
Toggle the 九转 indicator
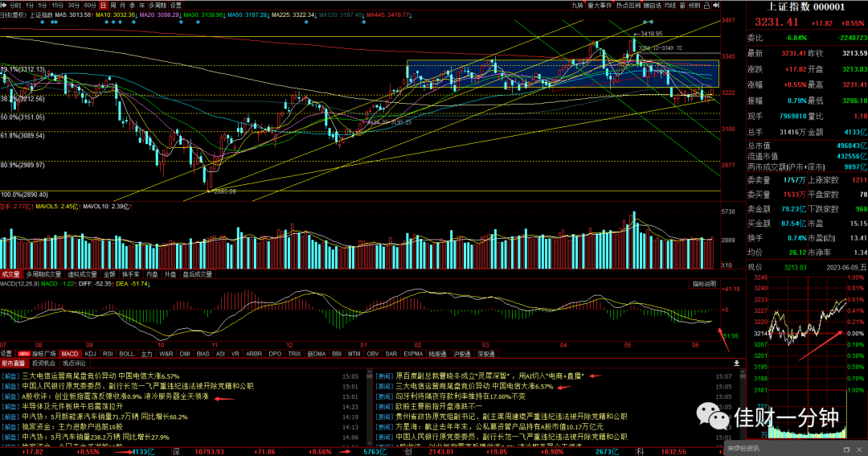[x=578, y=5]
